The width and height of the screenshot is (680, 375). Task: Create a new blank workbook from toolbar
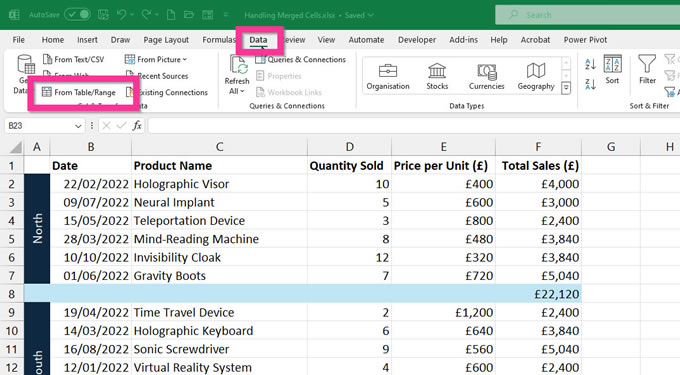[x=171, y=15]
